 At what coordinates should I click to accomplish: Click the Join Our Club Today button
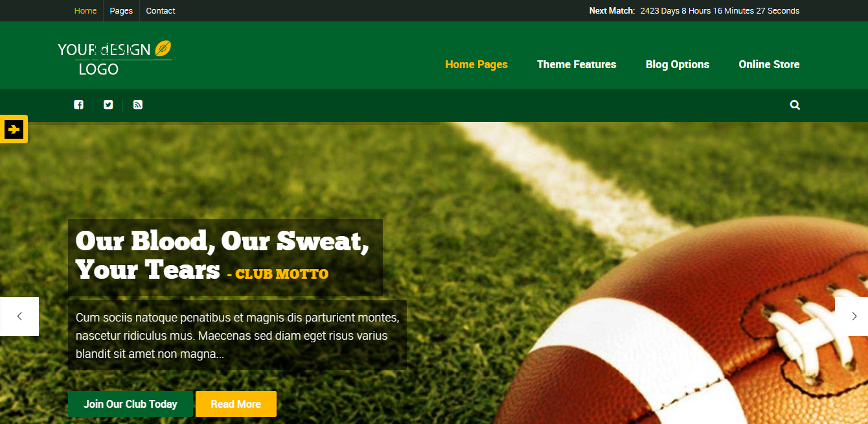tap(130, 404)
